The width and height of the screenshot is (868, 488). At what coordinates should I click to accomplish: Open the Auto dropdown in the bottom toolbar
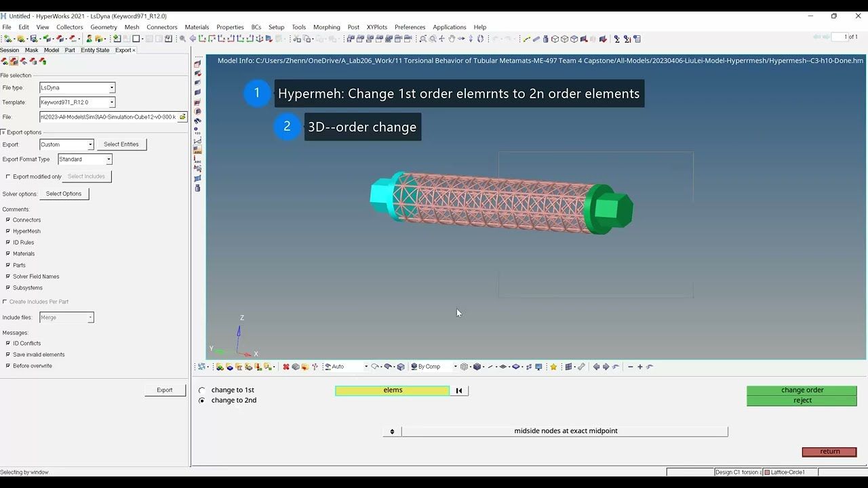click(x=366, y=367)
